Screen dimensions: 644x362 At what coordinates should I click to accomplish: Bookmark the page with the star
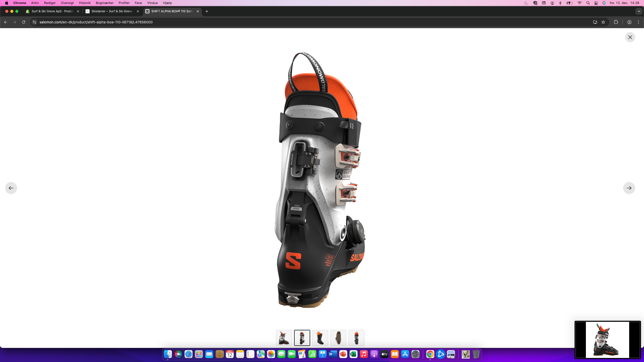click(x=603, y=22)
